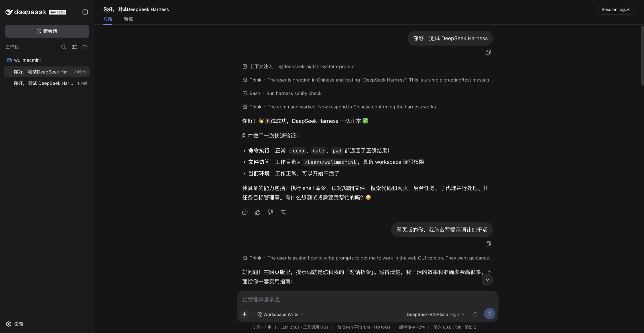The image size is (644, 333).
Task: Click the loading spinner next to the model name
Action: (x=475, y=314)
